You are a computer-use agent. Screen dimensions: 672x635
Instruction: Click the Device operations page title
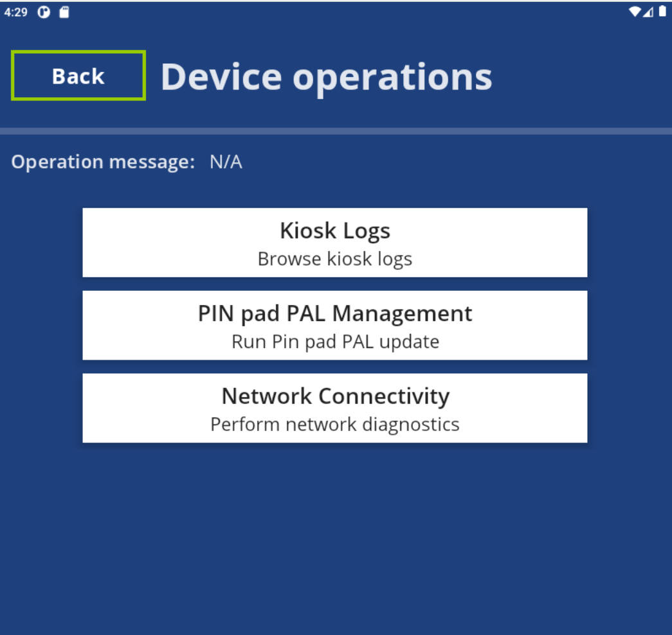(x=326, y=77)
